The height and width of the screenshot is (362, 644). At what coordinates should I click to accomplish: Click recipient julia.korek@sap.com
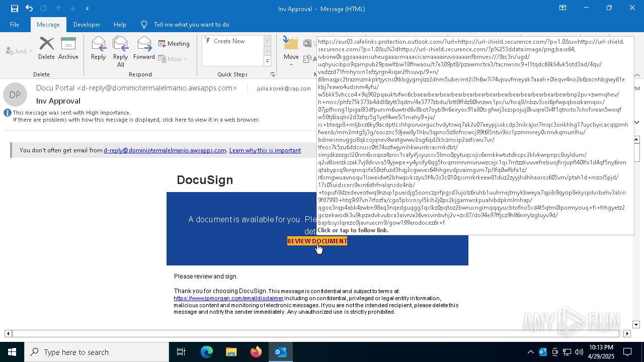[283, 88]
